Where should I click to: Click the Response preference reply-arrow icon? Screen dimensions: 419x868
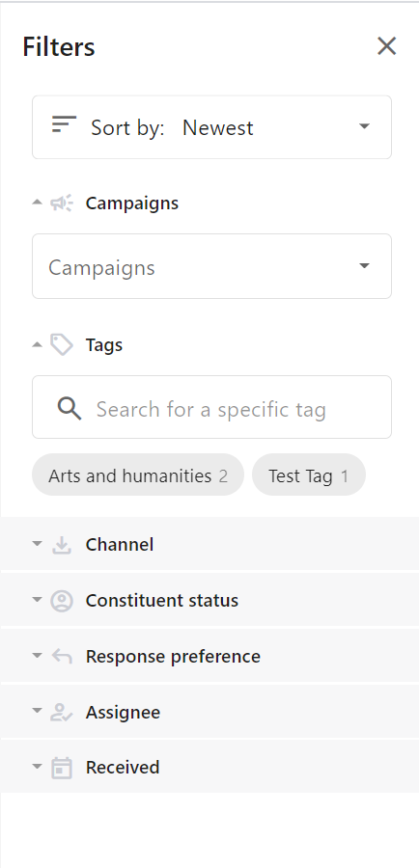coord(62,656)
